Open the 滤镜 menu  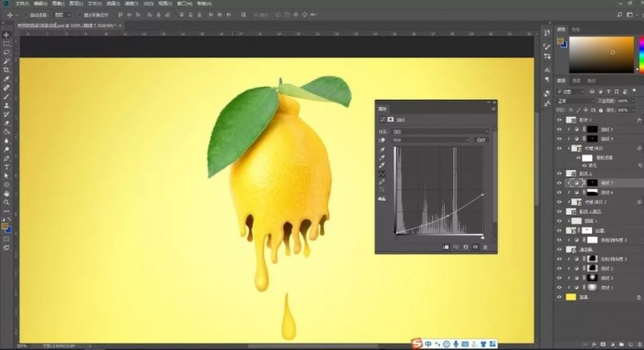[132, 4]
